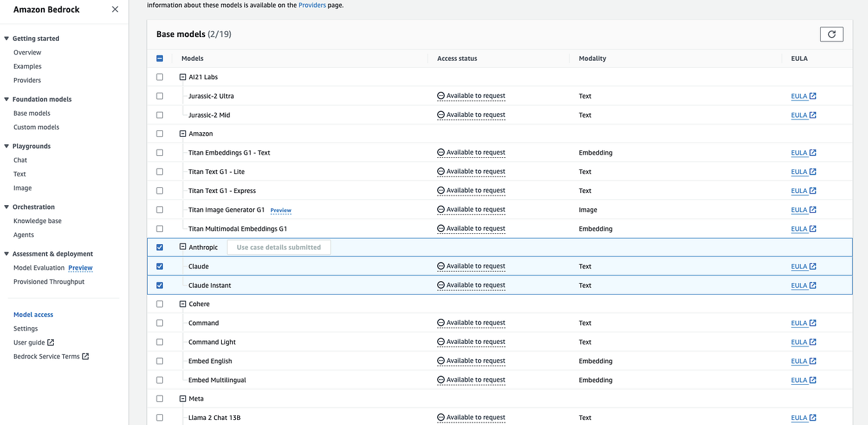868x425 pixels.
Task: Click the Available to request icon for Embed English
Action: (440, 360)
